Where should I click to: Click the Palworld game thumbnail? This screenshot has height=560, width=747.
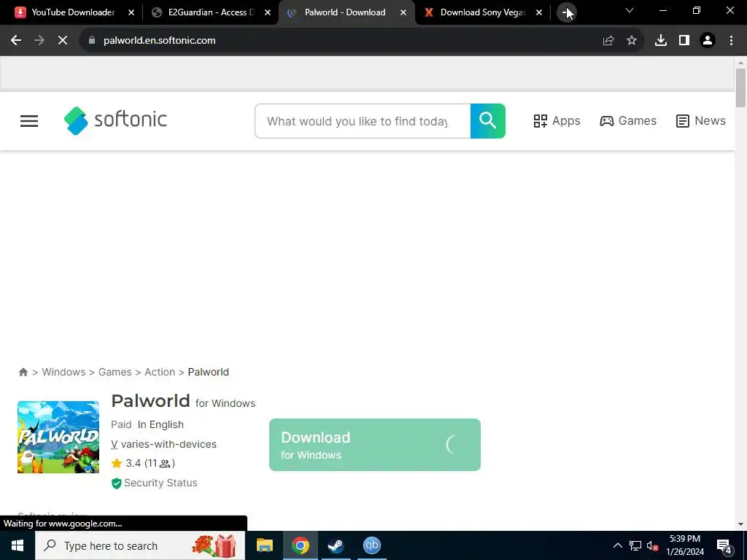tap(58, 437)
